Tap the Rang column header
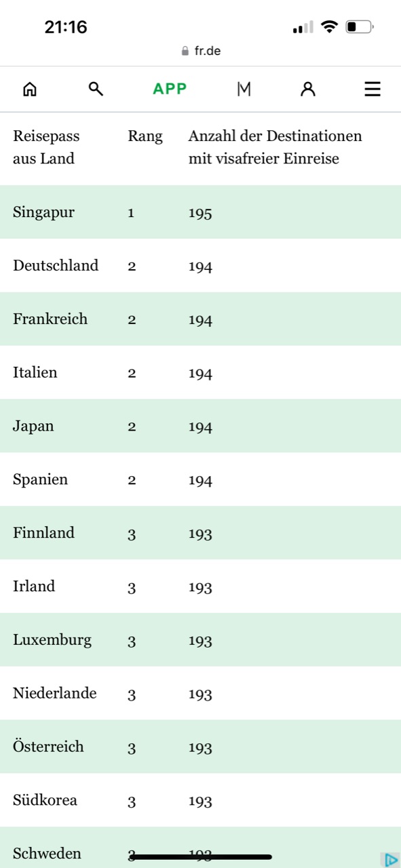This screenshot has width=401, height=868. click(145, 136)
